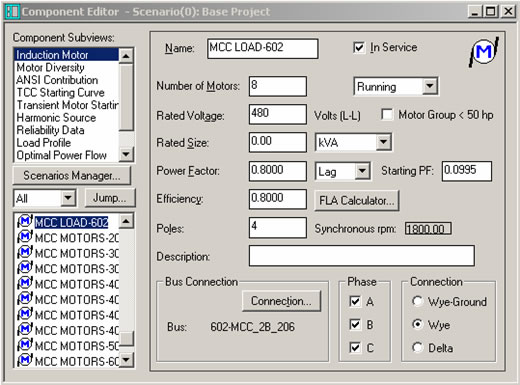This screenshot has width=520, height=385.
Task: Close the Component Editor window
Action: pyautogui.click(x=508, y=12)
